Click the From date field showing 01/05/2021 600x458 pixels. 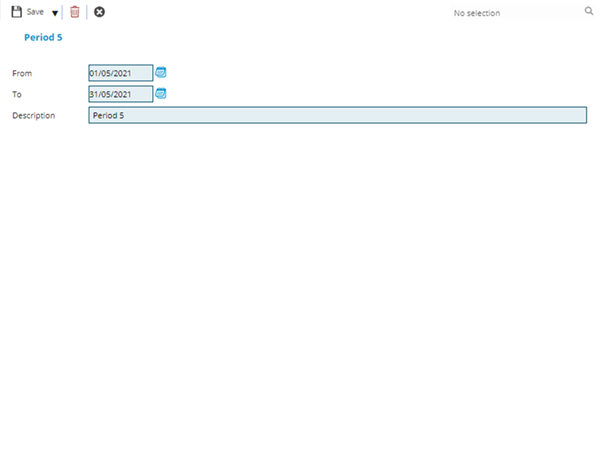120,73
